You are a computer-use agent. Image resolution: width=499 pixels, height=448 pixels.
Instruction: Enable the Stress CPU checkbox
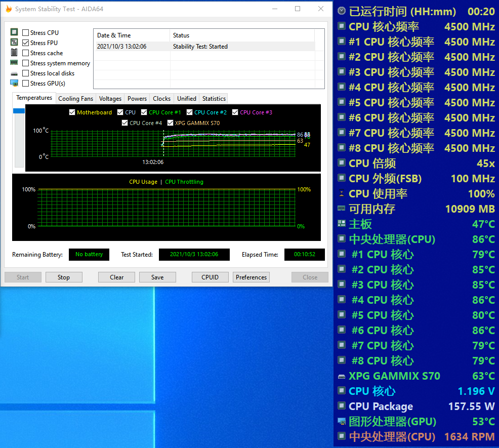[x=26, y=33]
